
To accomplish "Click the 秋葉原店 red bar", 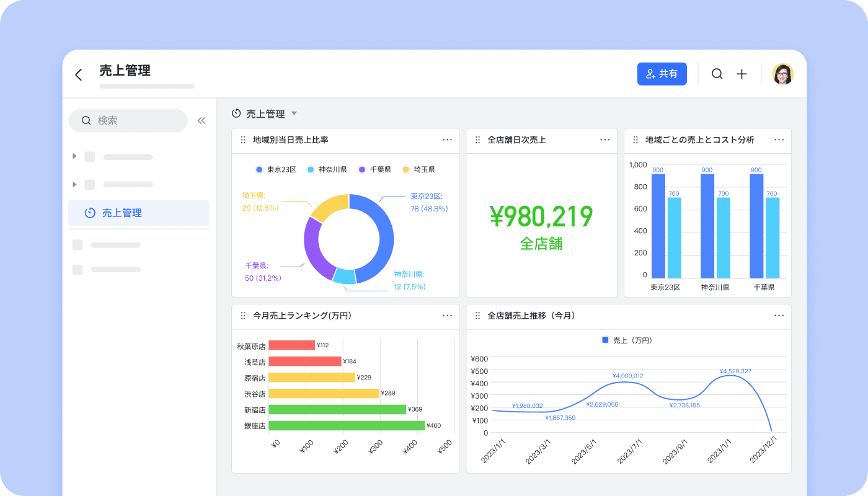I will (x=292, y=345).
